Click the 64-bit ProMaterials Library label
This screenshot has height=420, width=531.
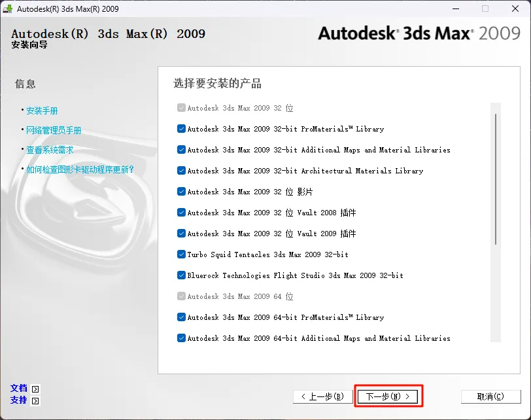[286, 317]
